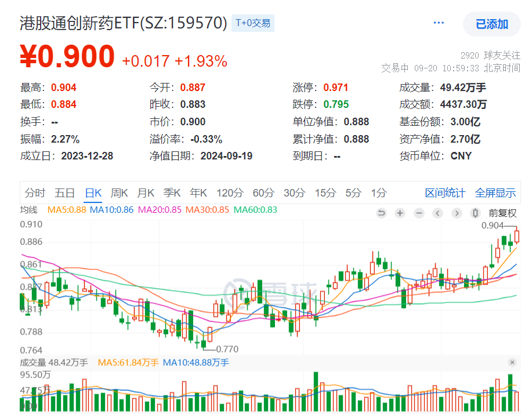Open the three-dot more options menu

pos(439,23)
